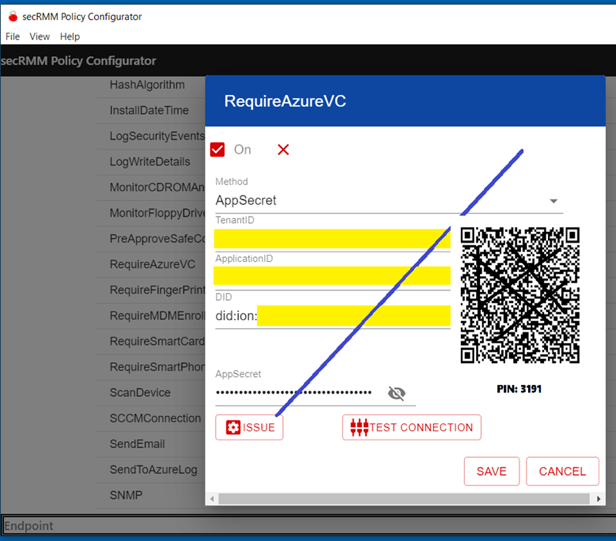This screenshot has width=616, height=541.
Task: Uncheck the On checkbox
Action: click(x=217, y=150)
